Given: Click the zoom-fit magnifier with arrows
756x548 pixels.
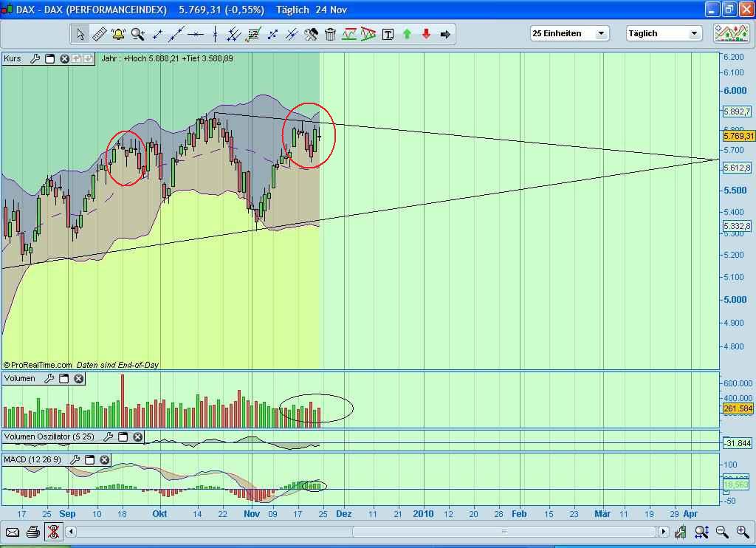Looking at the screenshot, I should point(701,532).
